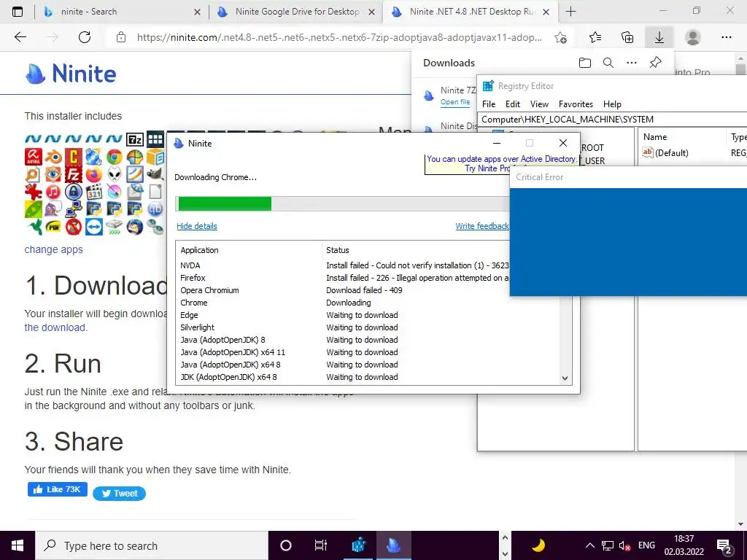
Task: Click the Edge address bar URL
Action: pyautogui.click(x=339, y=38)
